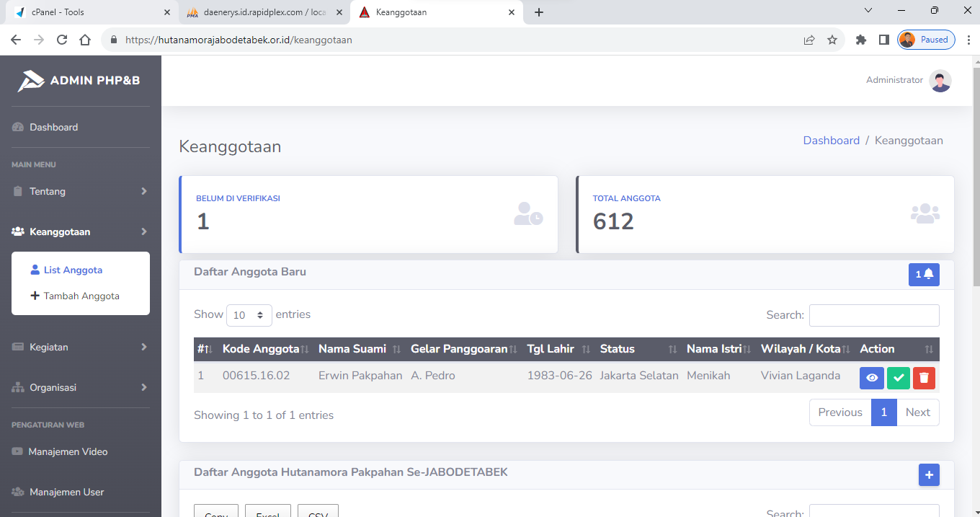
Task: Open the Show entries count dropdown
Action: (249, 315)
